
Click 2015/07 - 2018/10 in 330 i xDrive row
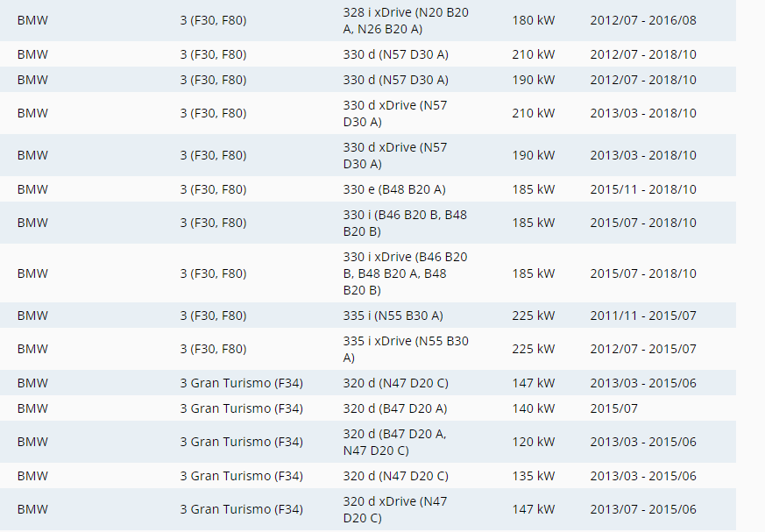[x=643, y=273]
